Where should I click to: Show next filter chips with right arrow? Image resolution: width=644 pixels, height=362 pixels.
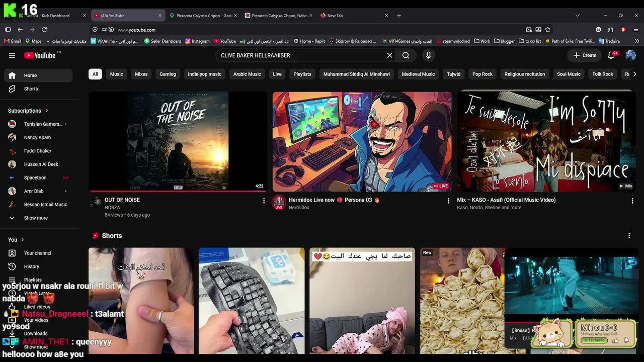pyautogui.click(x=634, y=74)
